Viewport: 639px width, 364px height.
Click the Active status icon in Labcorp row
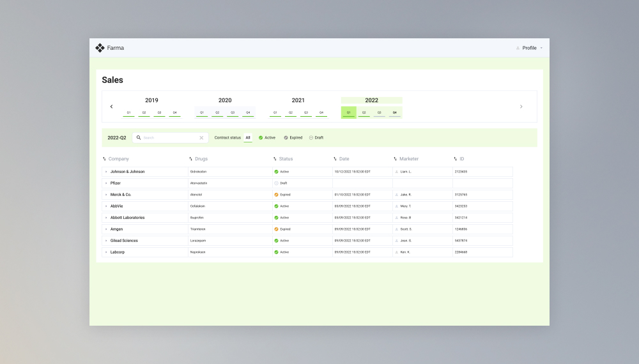(x=276, y=252)
